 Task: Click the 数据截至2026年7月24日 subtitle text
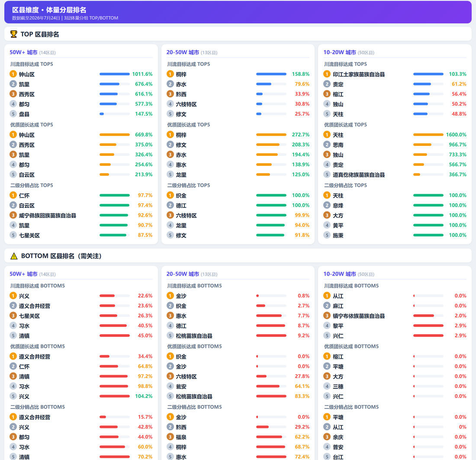click(36, 18)
